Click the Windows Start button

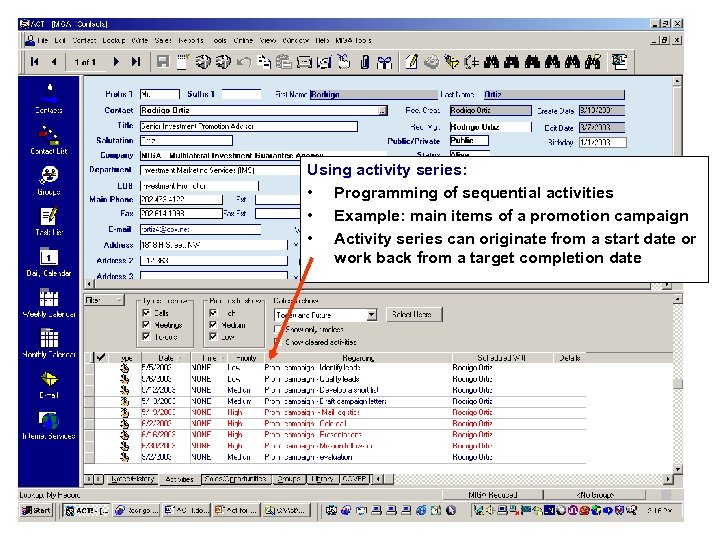pyautogui.click(x=36, y=510)
